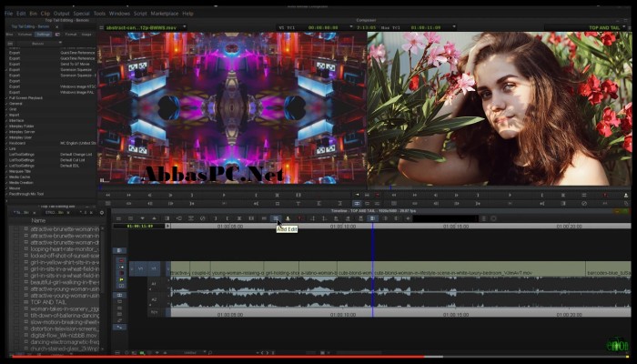Select digital-flow clip in the bin
This screenshot has width=637, height=364.
[64, 336]
